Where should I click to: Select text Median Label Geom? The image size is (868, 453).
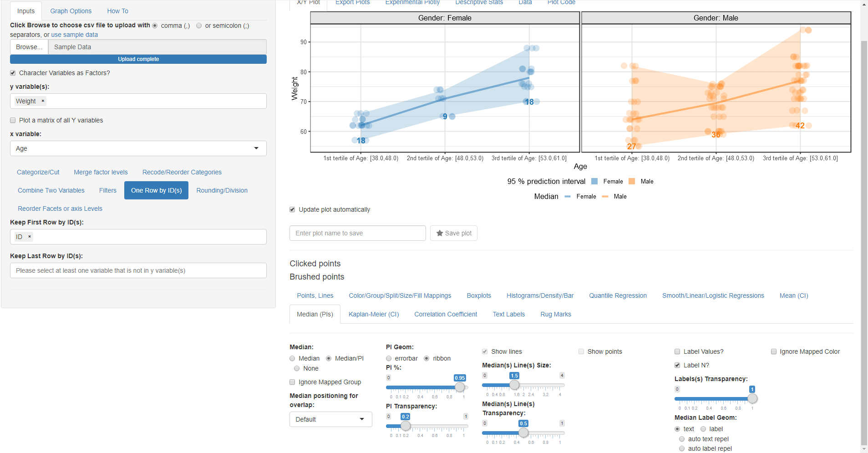[677, 429]
